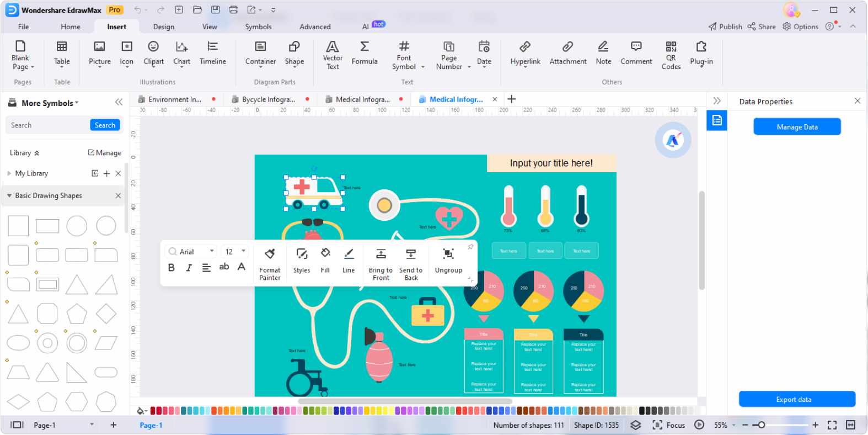Image resolution: width=868 pixels, height=435 pixels.
Task: Insert a Note
Action: [603, 54]
